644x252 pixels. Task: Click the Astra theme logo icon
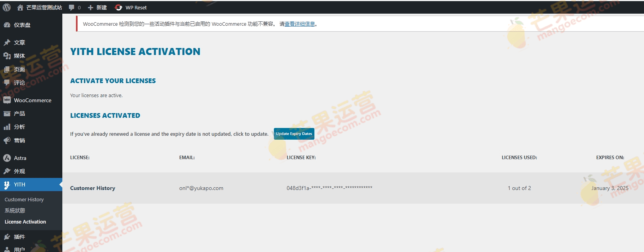7,158
